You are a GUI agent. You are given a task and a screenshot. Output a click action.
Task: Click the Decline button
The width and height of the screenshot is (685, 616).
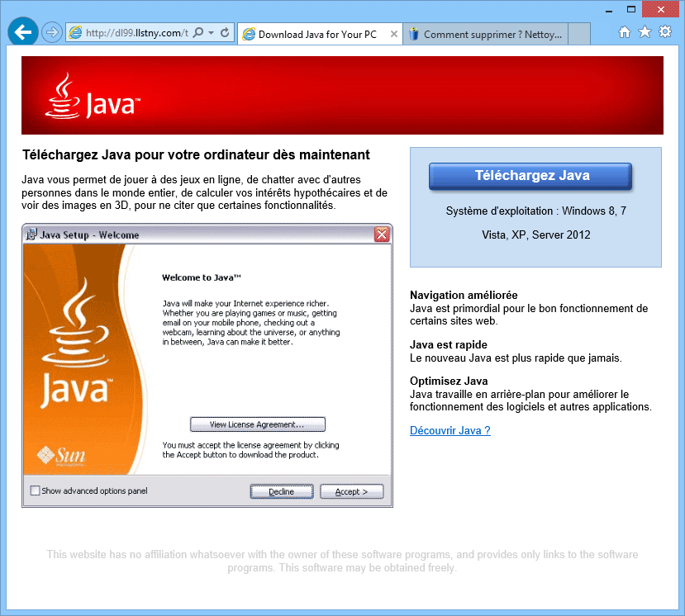(282, 491)
